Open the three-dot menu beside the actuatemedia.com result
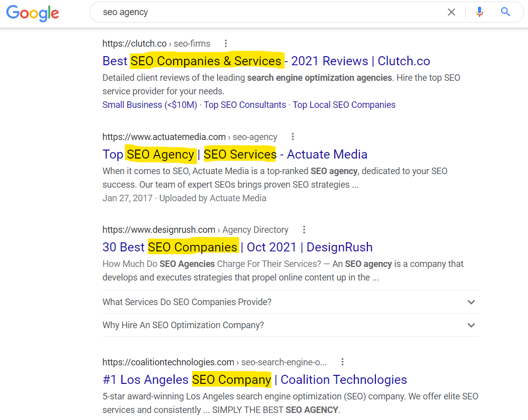 click(x=293, y=136)
